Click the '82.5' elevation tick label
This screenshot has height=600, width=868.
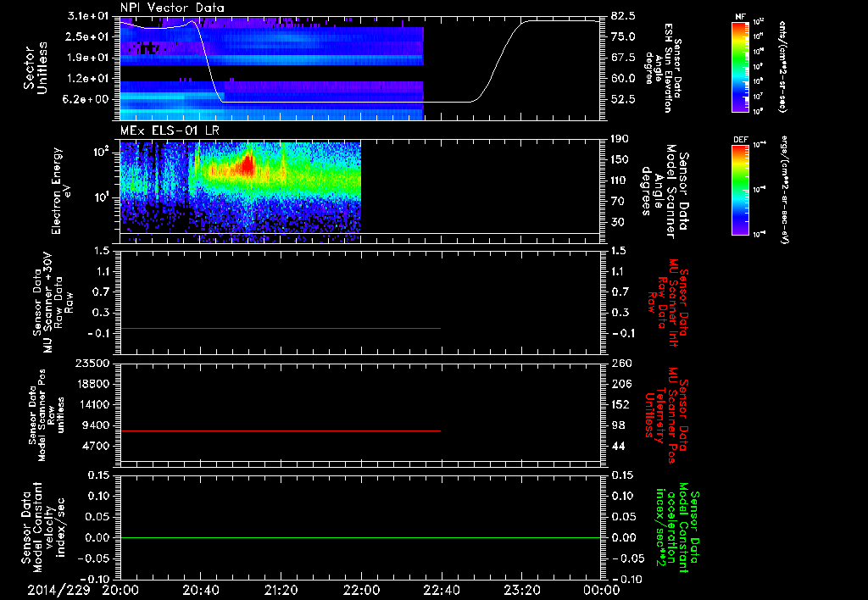click(x=623, y=16)
